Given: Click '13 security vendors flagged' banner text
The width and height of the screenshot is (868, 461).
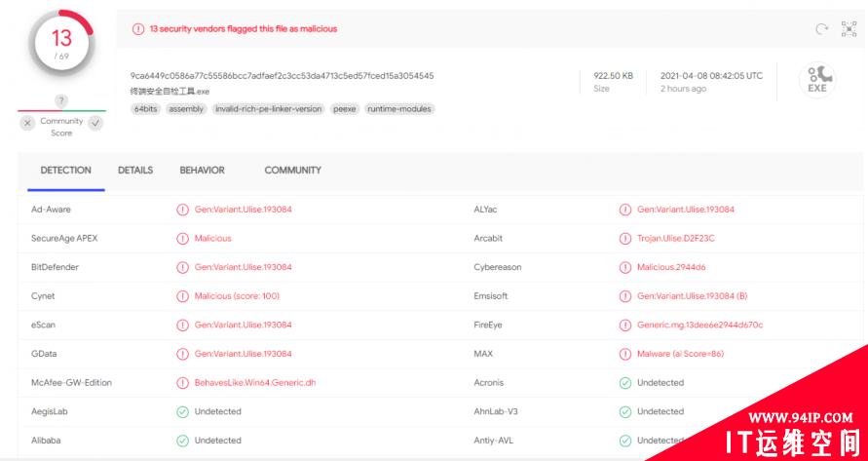Looking at the screenshot, I should click(x=243, y=29).
